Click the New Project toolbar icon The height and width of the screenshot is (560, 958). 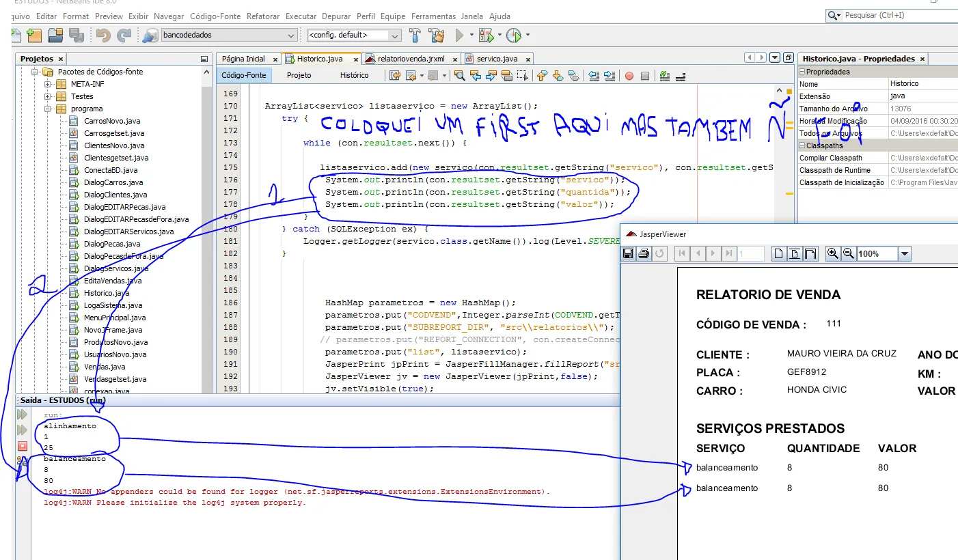coord(34,35)
